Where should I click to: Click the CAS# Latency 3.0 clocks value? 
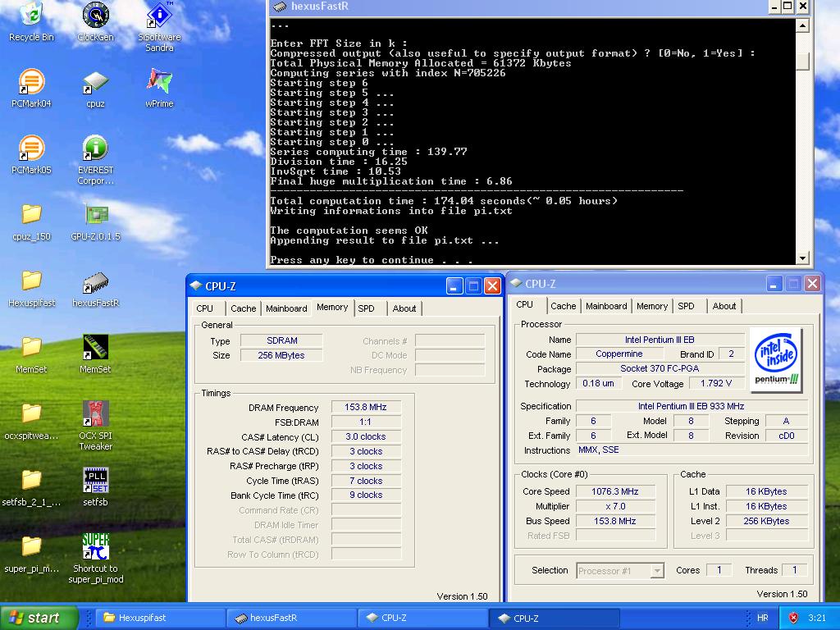click(366, 436)
